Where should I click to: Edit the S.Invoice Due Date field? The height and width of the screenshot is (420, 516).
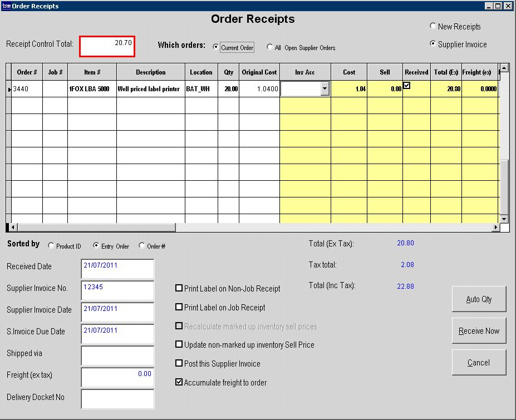117,334
